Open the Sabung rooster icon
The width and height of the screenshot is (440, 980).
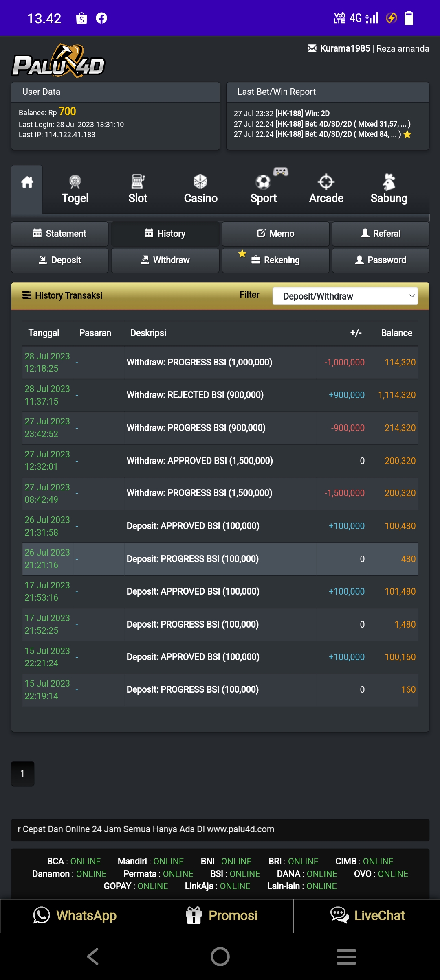(x=389, y=182)
